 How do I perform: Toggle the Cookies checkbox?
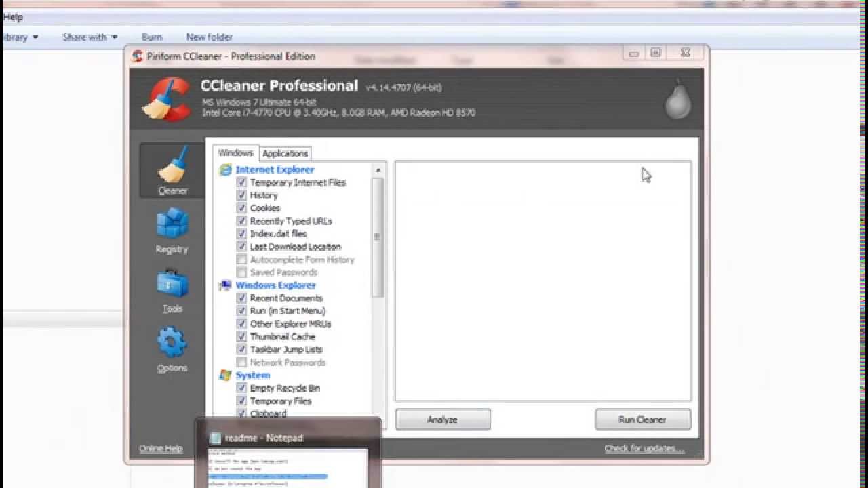click(x=241, y=208)
